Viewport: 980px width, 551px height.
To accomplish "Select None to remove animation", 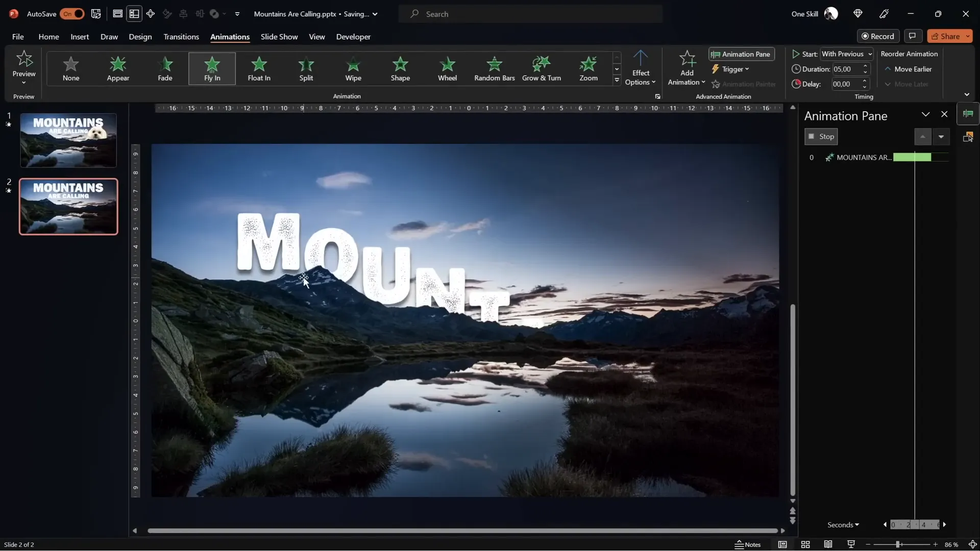I will coord(71,68).
